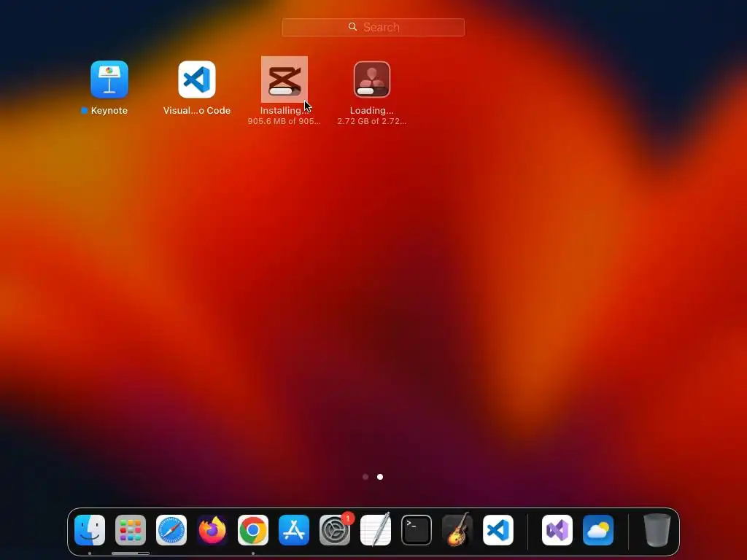Click the "Installing..." status label
747x560 pixels.
coord(284,111)
